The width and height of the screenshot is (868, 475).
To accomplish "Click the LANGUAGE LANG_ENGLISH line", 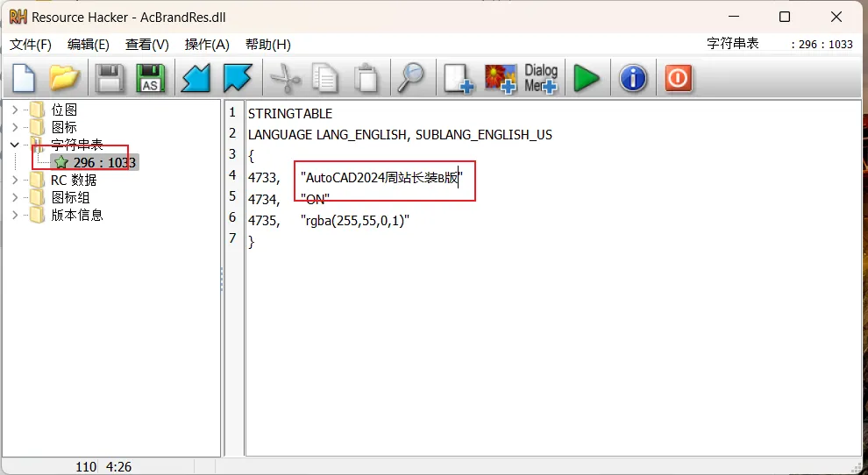I will [x=400, y=135].
